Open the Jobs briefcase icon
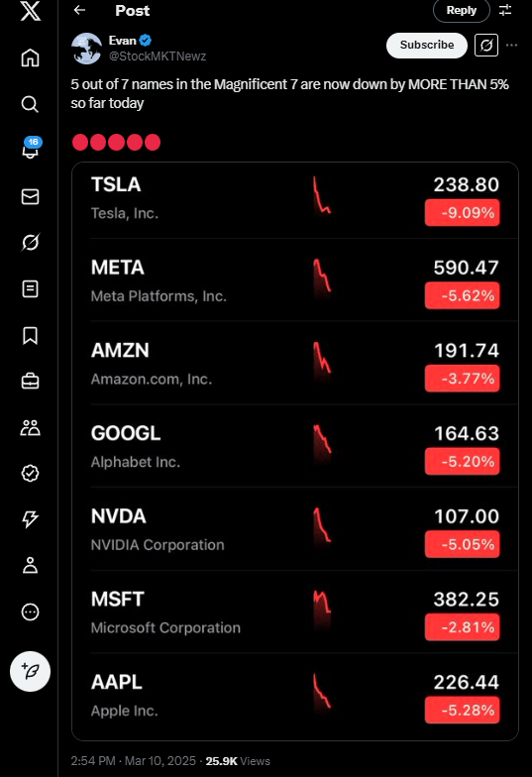This screenshot has height=777, width=532. [x=30, y=381]
